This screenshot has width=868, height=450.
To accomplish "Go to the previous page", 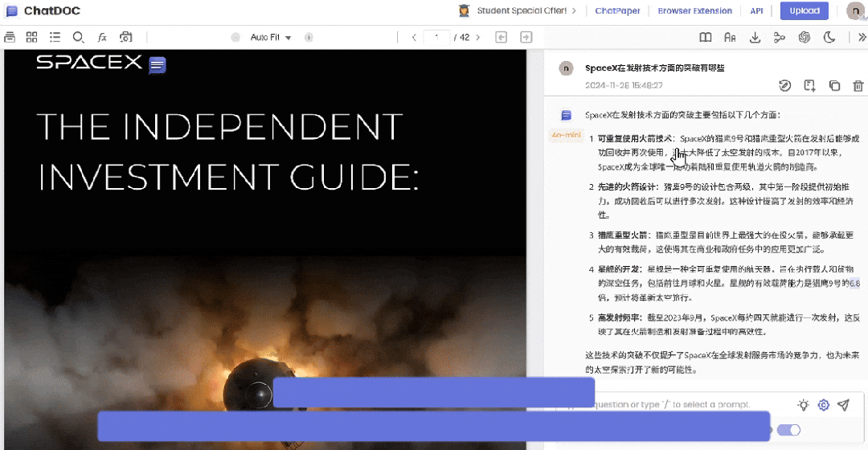I will click(414, 37).
